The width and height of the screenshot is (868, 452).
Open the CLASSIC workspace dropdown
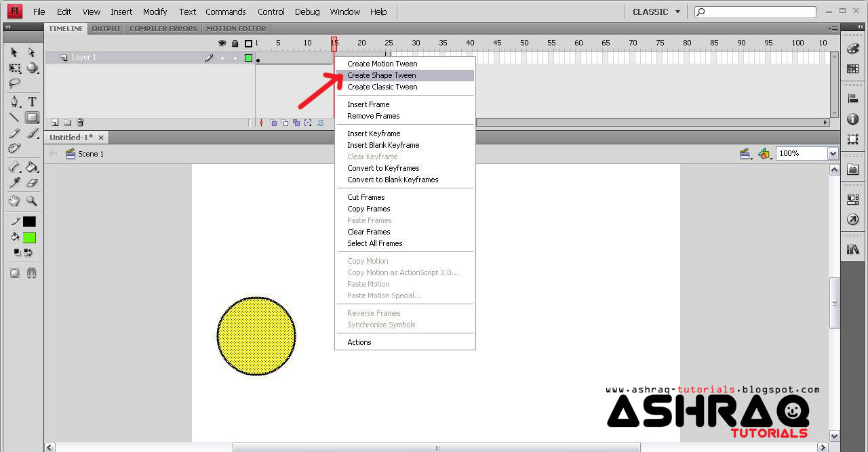(x=655, y=12)
